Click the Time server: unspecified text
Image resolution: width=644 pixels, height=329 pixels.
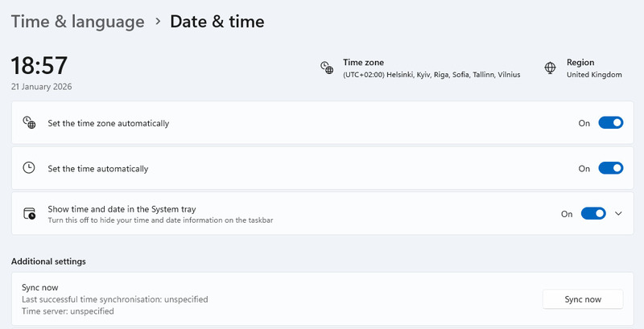tap(68, 311)
